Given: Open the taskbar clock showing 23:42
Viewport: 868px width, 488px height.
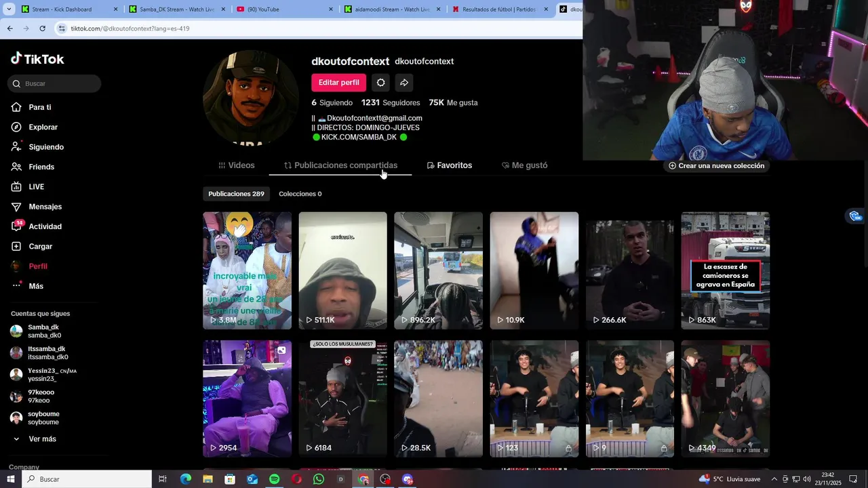Looking at the screenshot, I should click(828, 479).
